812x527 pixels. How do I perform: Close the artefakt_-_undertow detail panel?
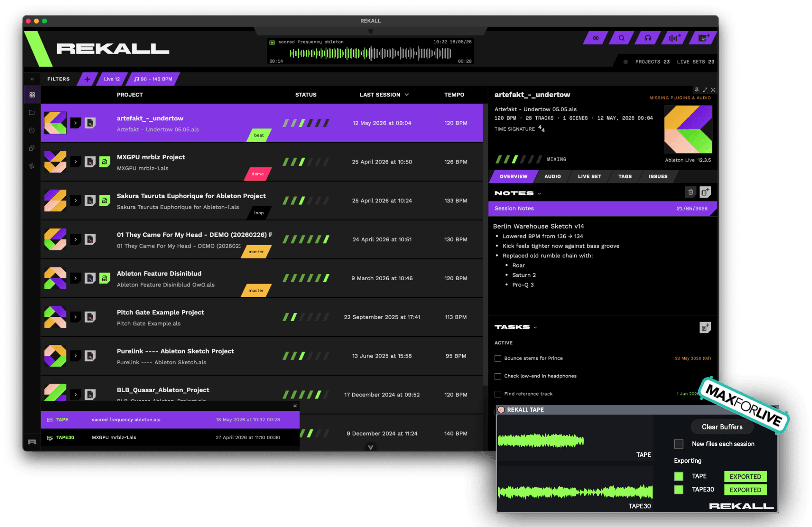click(713, 90)
